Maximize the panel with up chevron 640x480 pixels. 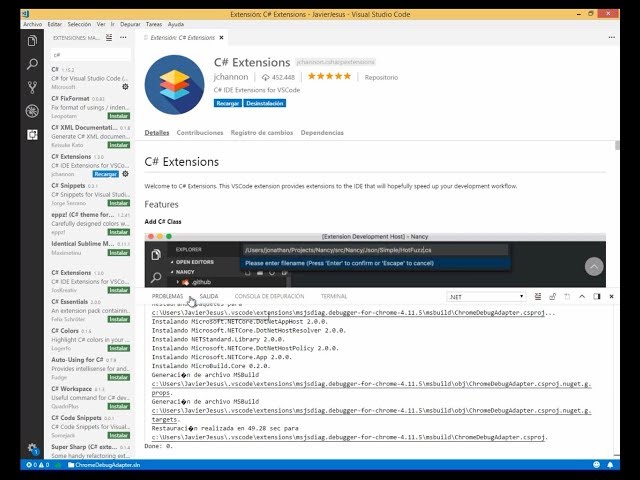[x=582, y=297]
